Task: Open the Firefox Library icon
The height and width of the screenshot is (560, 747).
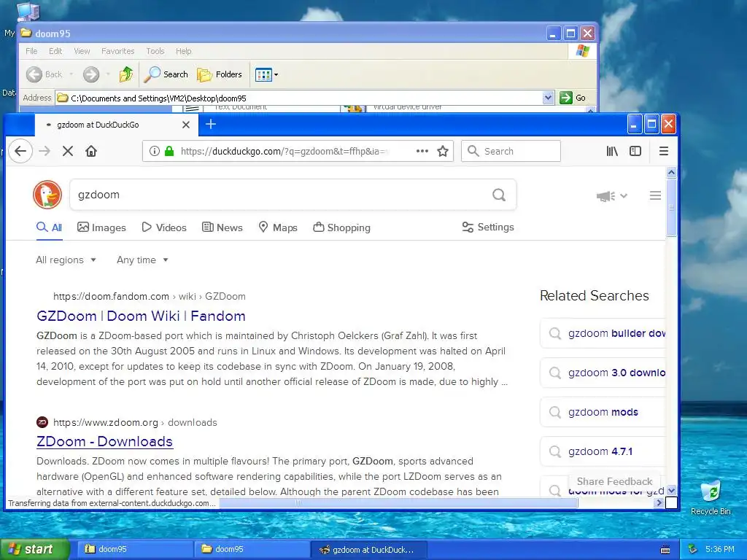Action: tap(612, 152)
